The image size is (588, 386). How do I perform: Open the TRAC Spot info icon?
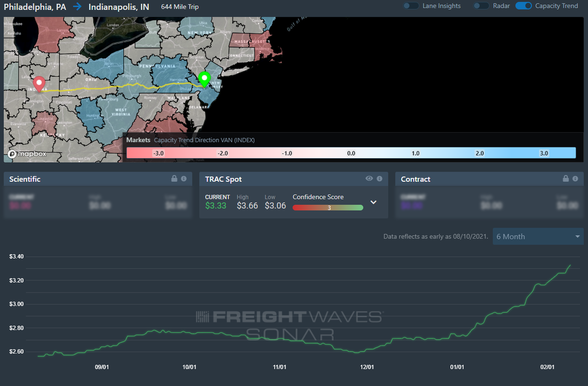380,179
